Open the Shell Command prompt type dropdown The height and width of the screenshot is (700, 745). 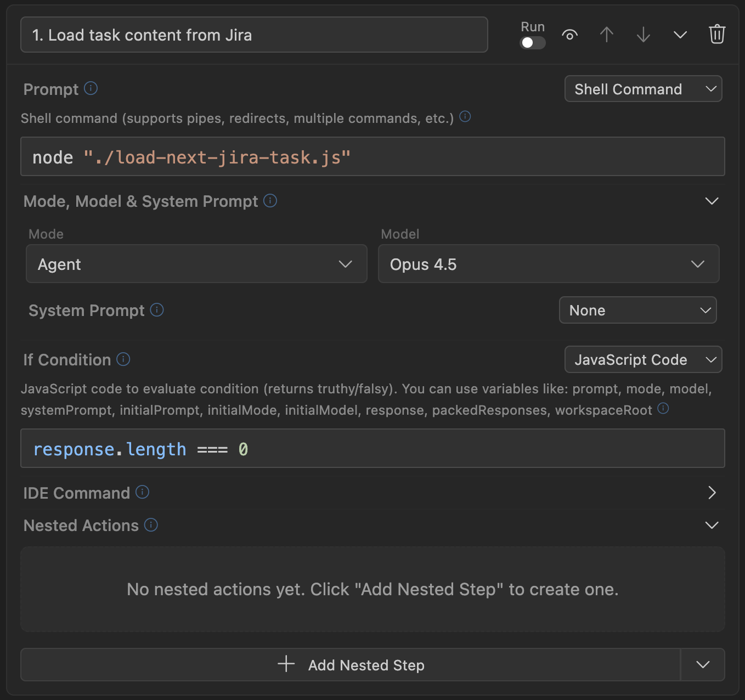point(643,89)
